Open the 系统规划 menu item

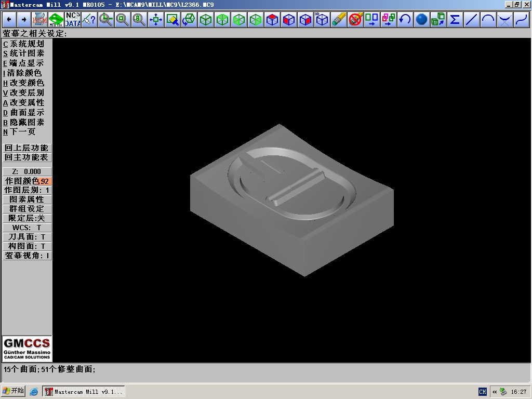coord(24,44)
